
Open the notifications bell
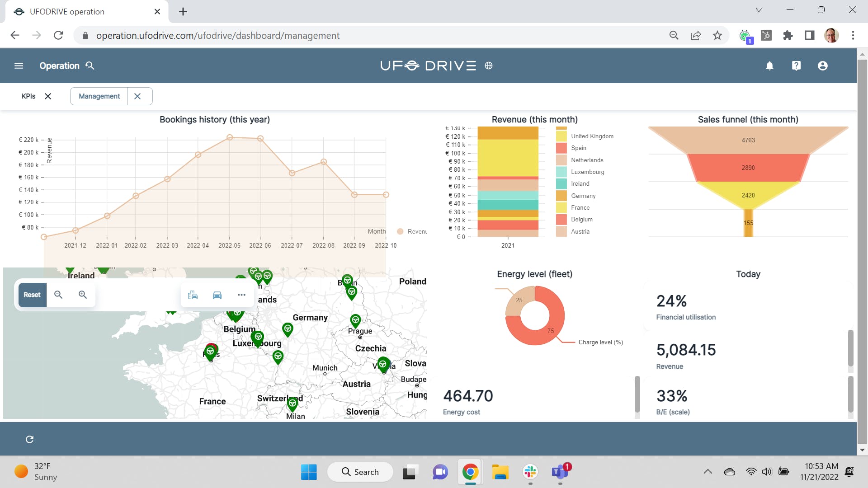coord(769,66)
